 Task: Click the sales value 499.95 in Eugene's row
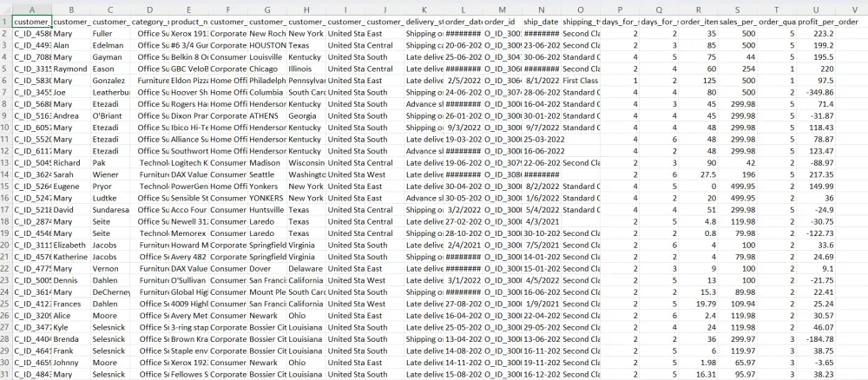point(738,187)
